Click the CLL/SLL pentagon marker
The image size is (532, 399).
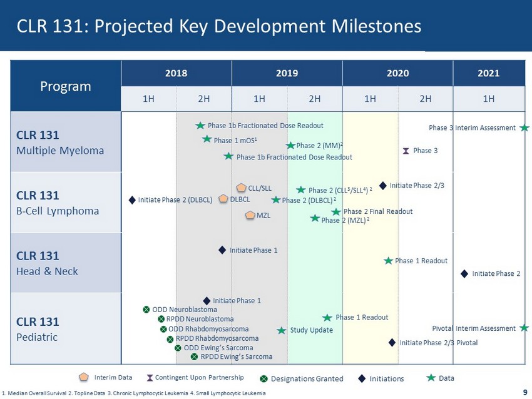[x=241, y=188]
